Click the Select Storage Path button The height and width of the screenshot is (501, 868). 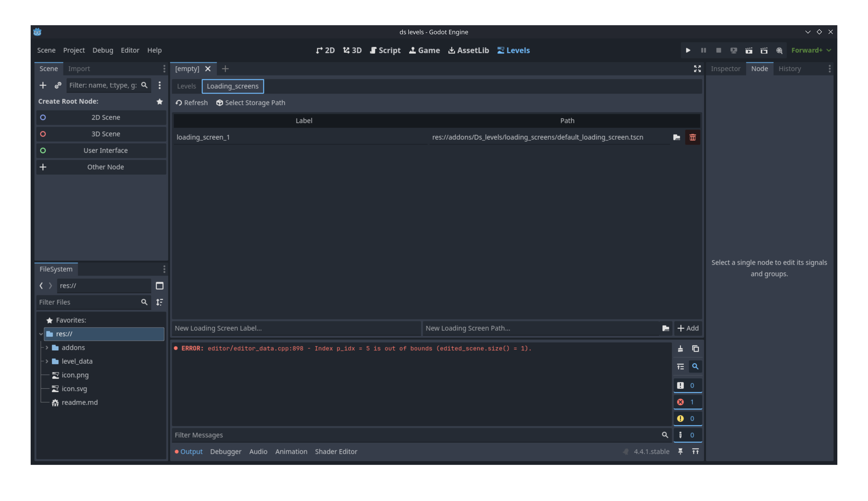click(251, 103)
